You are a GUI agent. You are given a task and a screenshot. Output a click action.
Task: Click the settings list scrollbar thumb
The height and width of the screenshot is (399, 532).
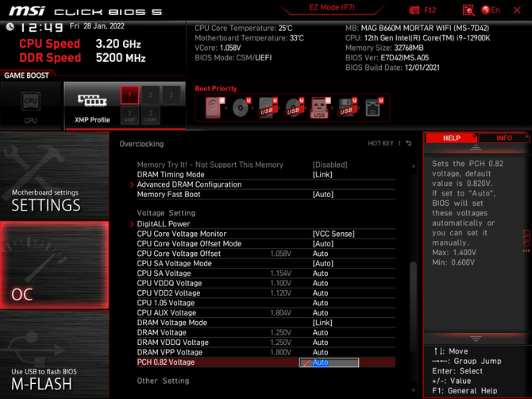pyautogui.click(x=413, y=308)
